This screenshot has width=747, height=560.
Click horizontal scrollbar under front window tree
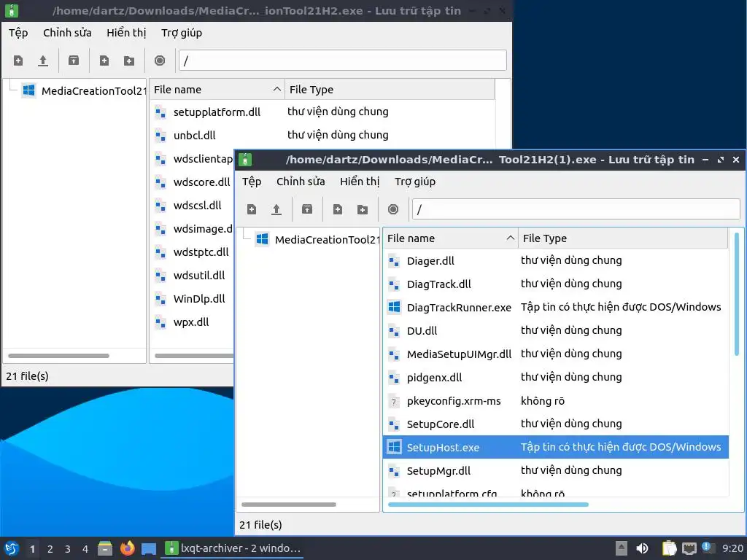click(289, 505)
